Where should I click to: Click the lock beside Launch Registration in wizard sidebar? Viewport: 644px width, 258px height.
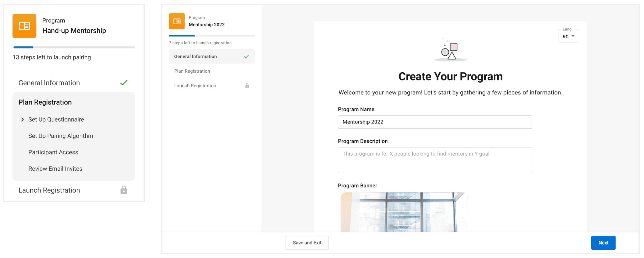247,85
